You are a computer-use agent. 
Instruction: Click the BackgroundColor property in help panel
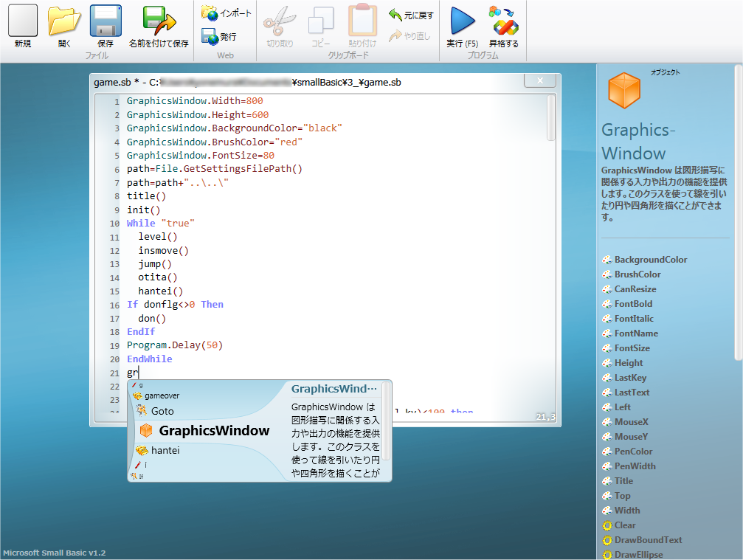click(650, 260)
